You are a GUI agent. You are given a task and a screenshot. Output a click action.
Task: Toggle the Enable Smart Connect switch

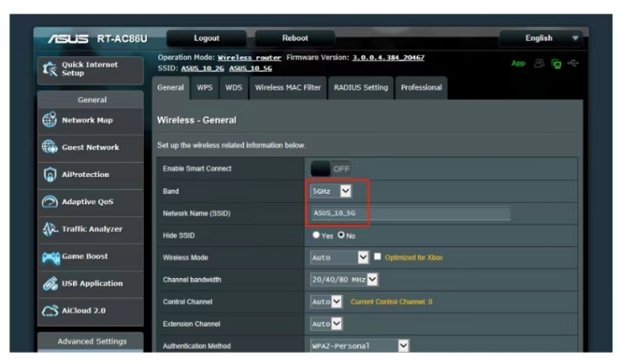coord(330,168)
